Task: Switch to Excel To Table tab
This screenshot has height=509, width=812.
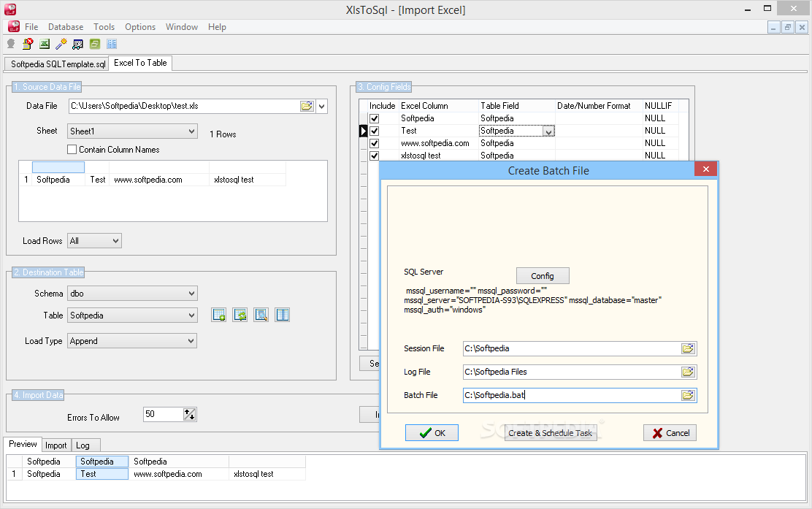Action: (140, 63)
